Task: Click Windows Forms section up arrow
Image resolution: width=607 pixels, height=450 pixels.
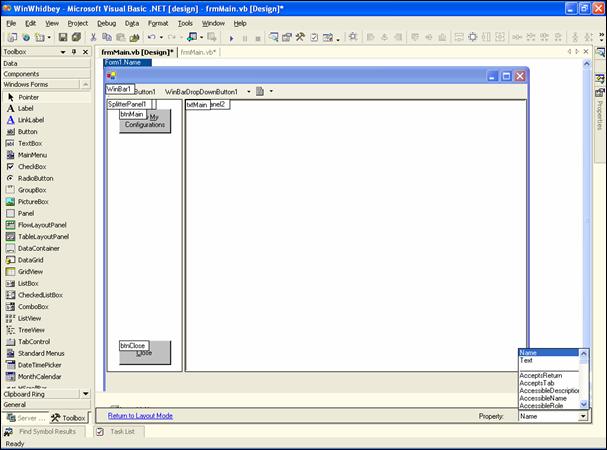Action: pyautogui.click(x=86, y=84)
